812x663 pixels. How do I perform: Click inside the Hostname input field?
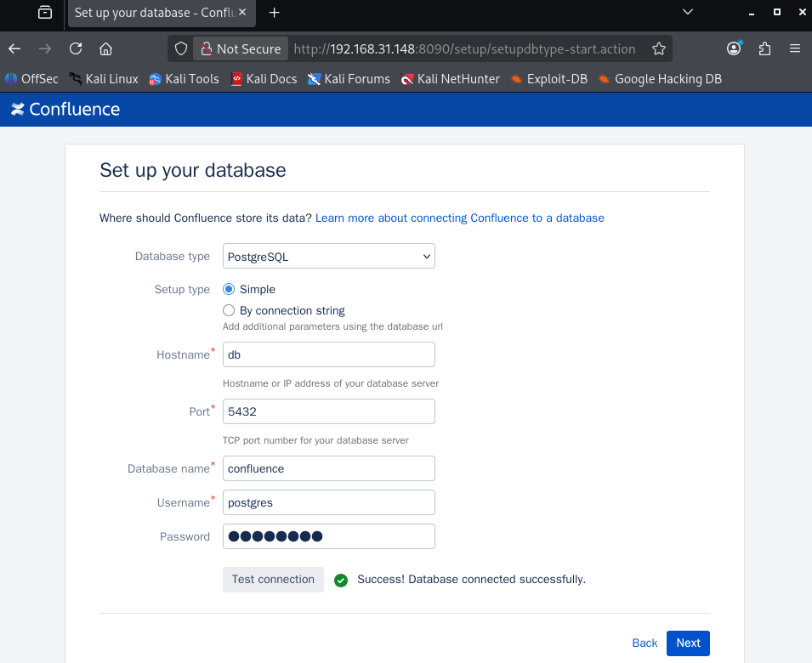coord(328,354)
